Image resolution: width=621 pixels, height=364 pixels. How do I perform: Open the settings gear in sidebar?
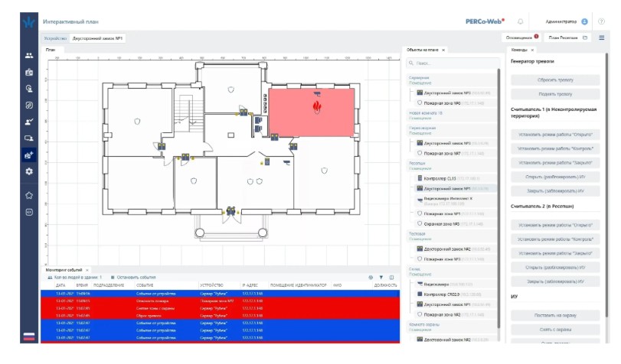pos(29,171)
